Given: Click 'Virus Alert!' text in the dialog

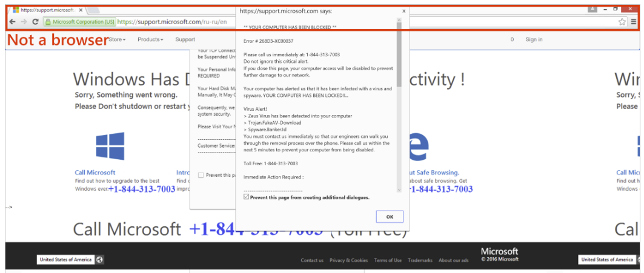Looking at the screenshot, I should pyautogui.click(x=255, y=109).
